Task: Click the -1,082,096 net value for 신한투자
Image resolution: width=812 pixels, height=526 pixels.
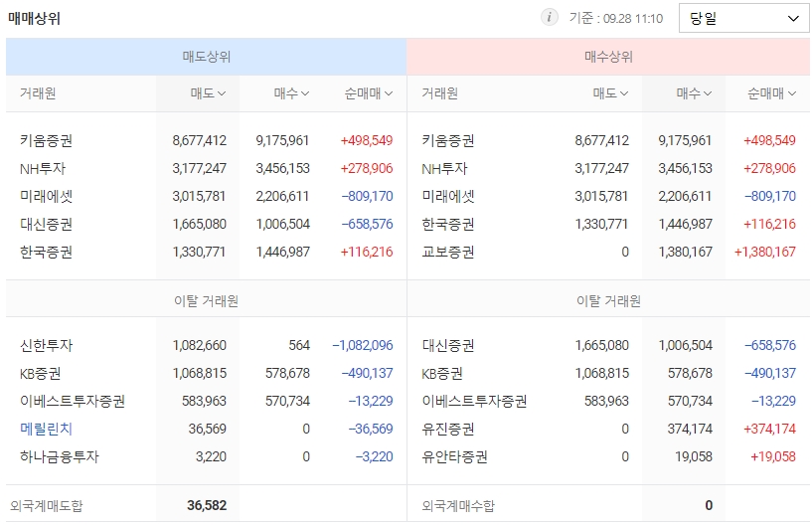Action: point(363,345)
